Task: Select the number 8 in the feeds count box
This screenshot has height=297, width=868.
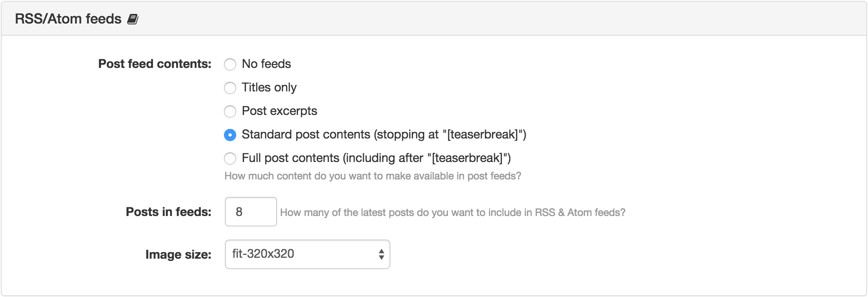Action: [x=240, y=212]
